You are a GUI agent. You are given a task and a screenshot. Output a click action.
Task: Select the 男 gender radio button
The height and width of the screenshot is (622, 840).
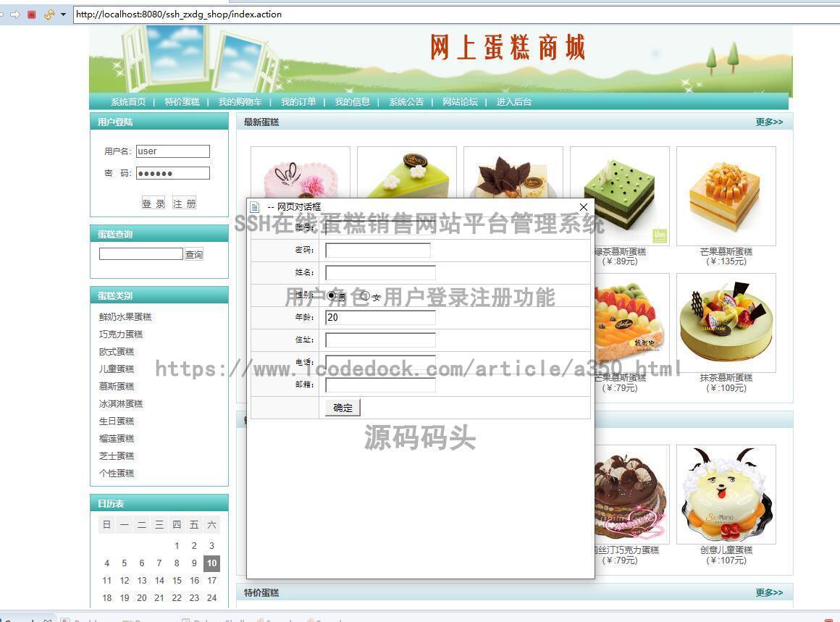331,295
